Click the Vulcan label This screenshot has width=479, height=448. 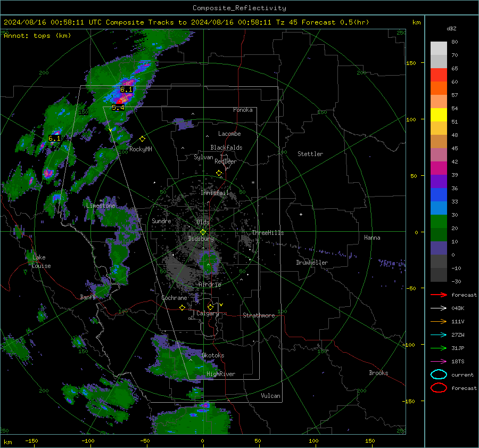[x=271, y=395]
